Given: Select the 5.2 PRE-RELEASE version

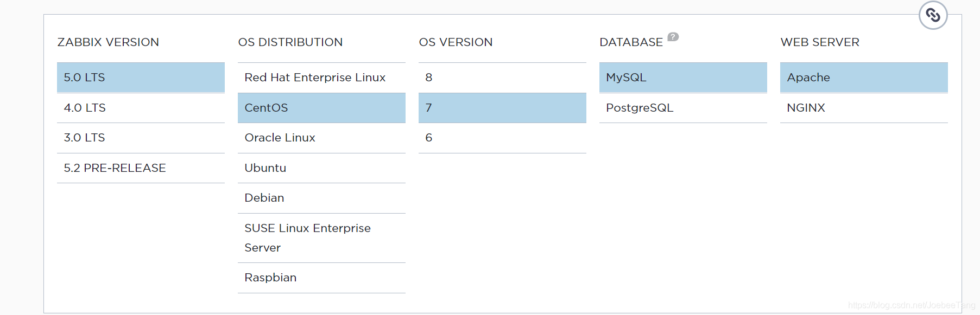Looking at the screenshot, I should tap(141, 168).
